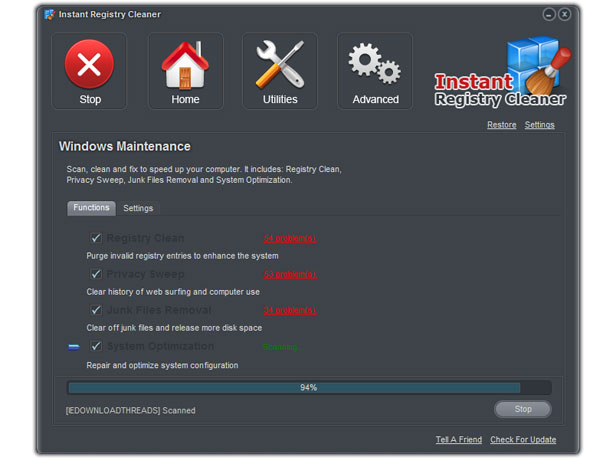Click the Windows Maintenance heading
Screen dimensions: 612x459
[x=125, y=146]
